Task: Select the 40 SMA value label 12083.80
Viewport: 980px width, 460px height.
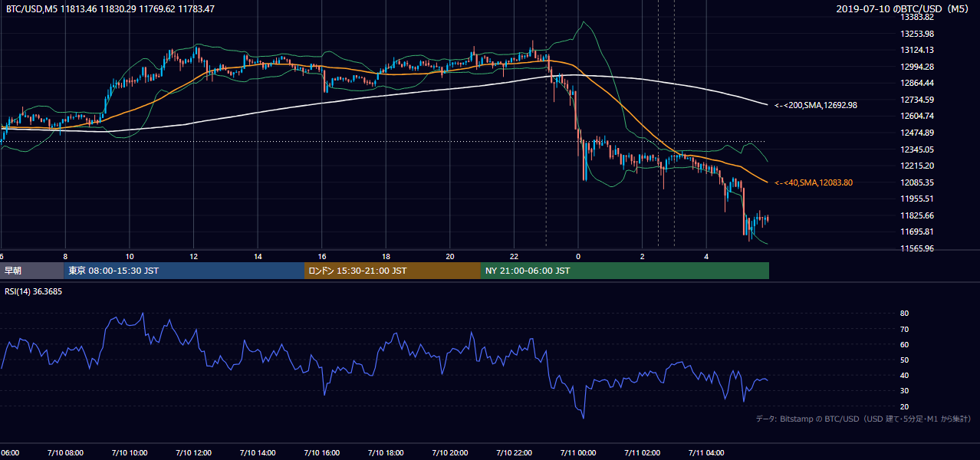Action: click(813, 182)
